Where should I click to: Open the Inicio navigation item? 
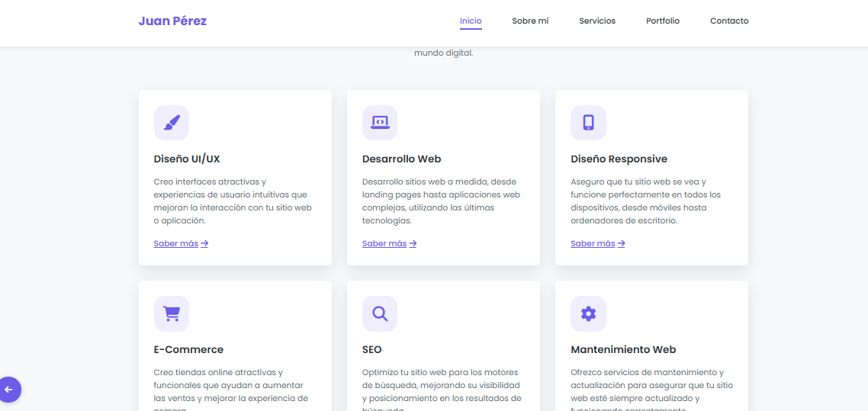(471, 21)
